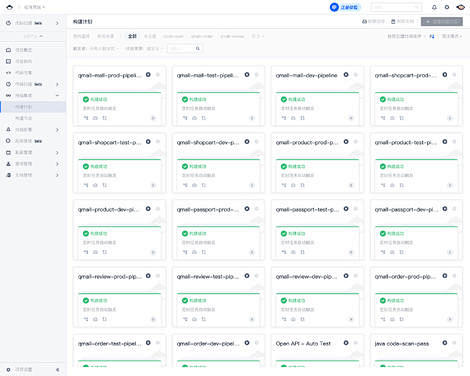The image size is (470, 376).
Task: Start build with play icon on qmall-shopcart-dev card
Action: pyautogui.click(x=252, y=185)
